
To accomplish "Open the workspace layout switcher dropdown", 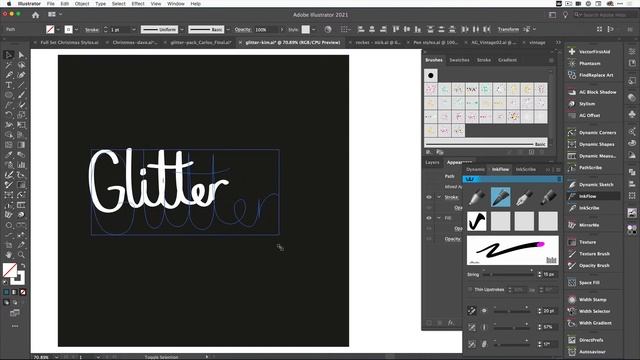I will click(55, 14).
